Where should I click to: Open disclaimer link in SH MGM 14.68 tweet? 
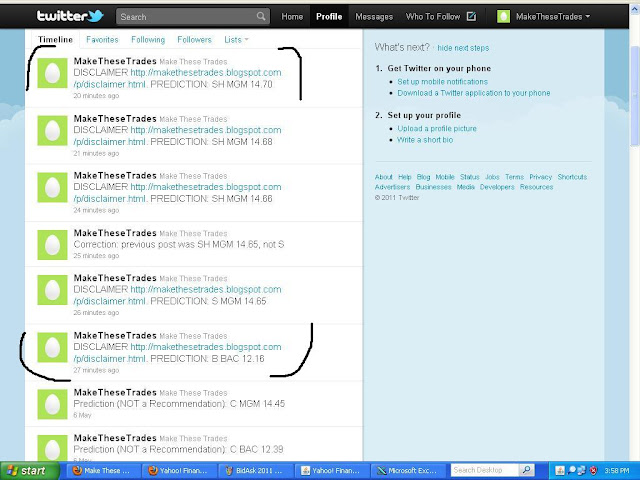click(178, 136)
